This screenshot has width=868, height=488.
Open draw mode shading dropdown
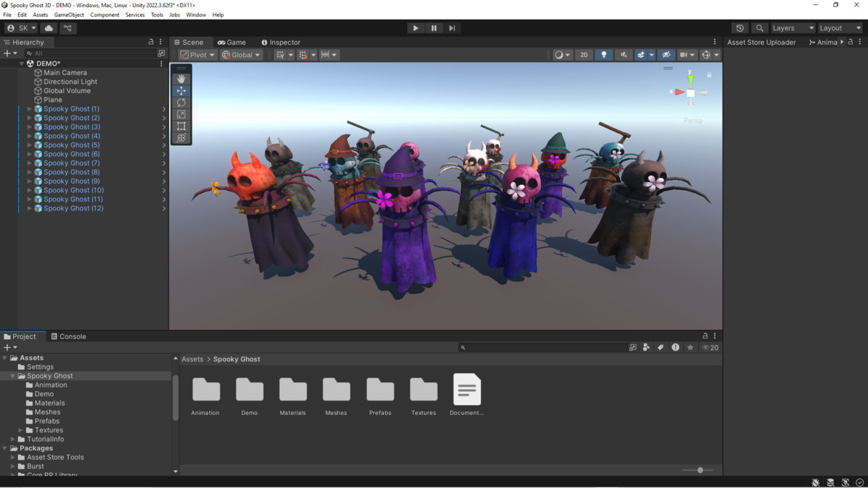click(x=562, y=55)
